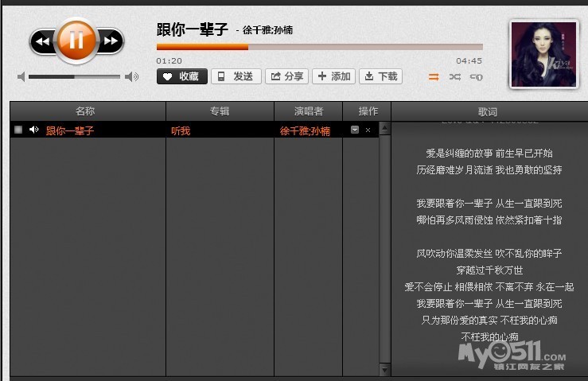588x381 pixels.
Task: Toggle single-track repeat mode
Action: (x=476, y=77)
